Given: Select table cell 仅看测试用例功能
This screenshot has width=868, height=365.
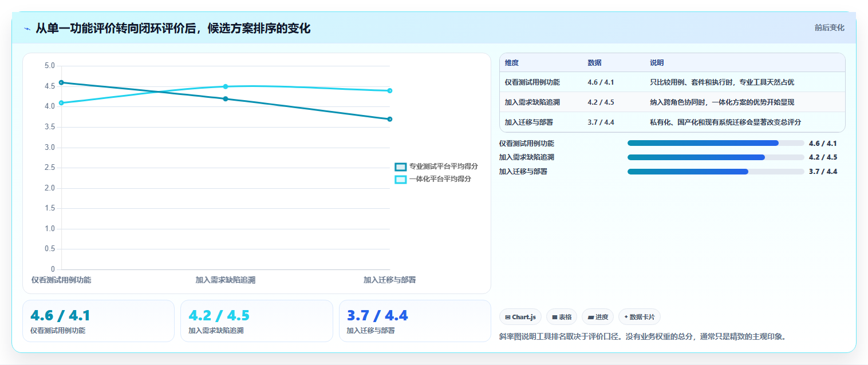Looking at the screenshot, I should coord(532,82).
